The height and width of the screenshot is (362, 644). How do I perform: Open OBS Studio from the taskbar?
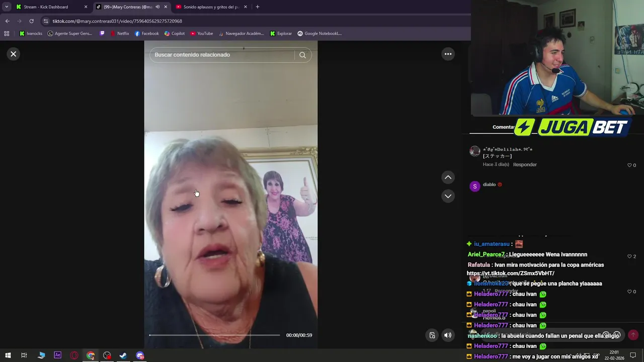[x=107, y=355]
